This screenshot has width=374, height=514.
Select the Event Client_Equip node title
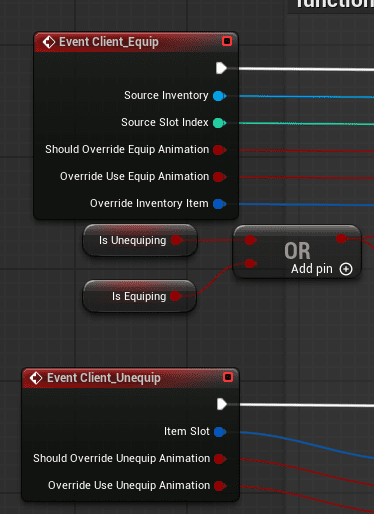(x=109, y=42)
